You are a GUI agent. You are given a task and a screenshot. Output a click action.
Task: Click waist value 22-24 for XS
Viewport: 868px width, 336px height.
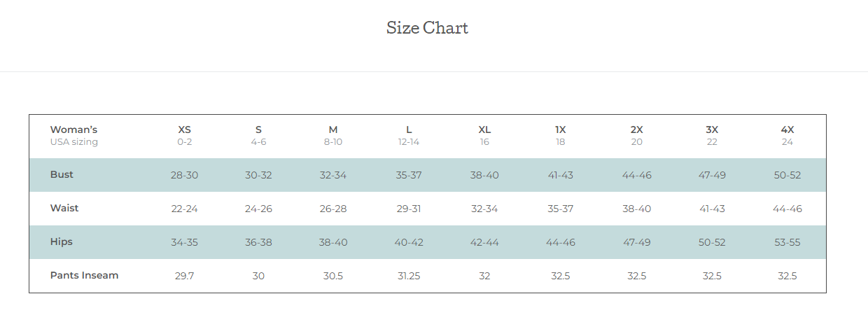coord(184,209)
